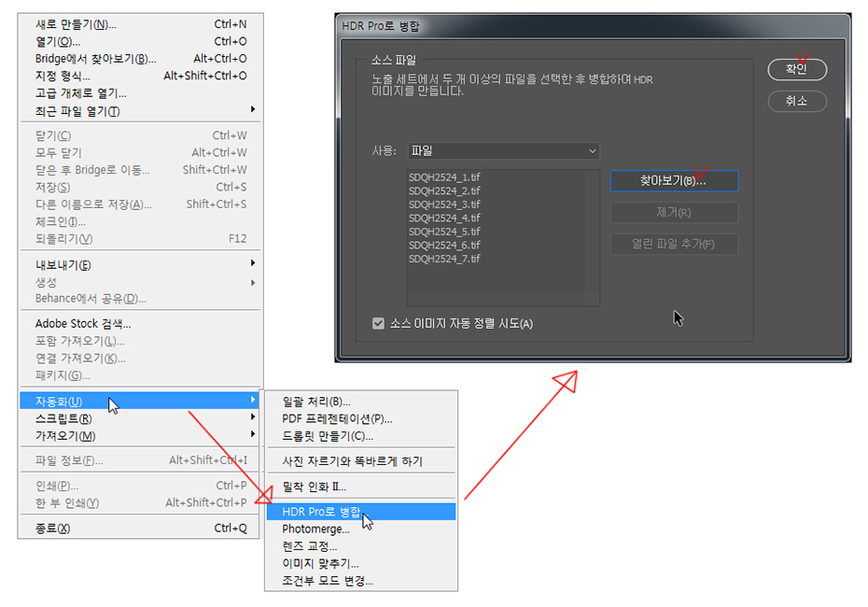Choose 드롭릿 만들기(C) entry

[x=361, y=436]
